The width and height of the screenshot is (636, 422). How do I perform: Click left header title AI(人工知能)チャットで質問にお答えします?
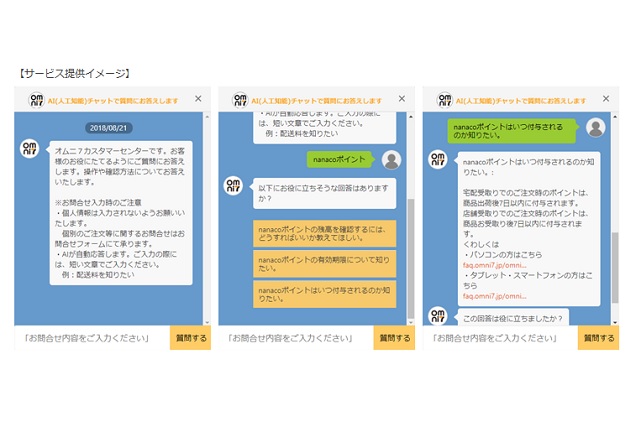pos(113,101)
